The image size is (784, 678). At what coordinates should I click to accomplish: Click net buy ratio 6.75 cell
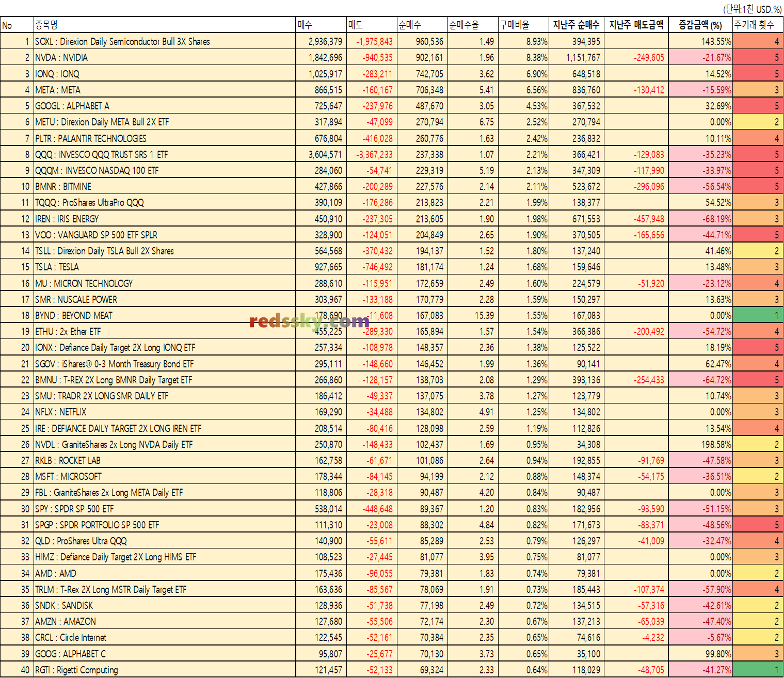point(472,122)
